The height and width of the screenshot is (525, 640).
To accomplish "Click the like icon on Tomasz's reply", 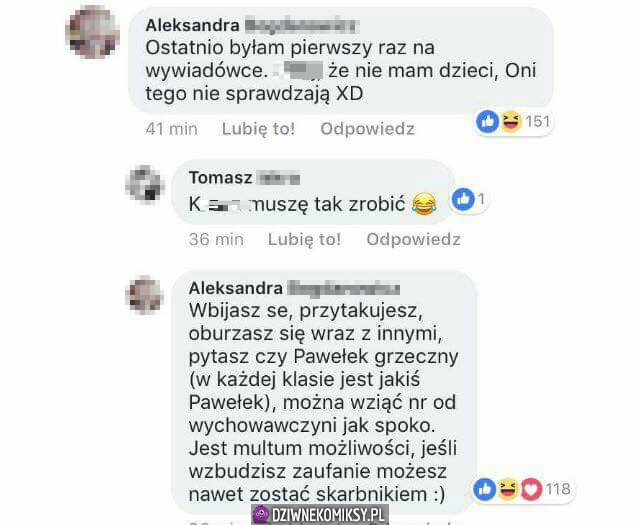I will point(463,200).
